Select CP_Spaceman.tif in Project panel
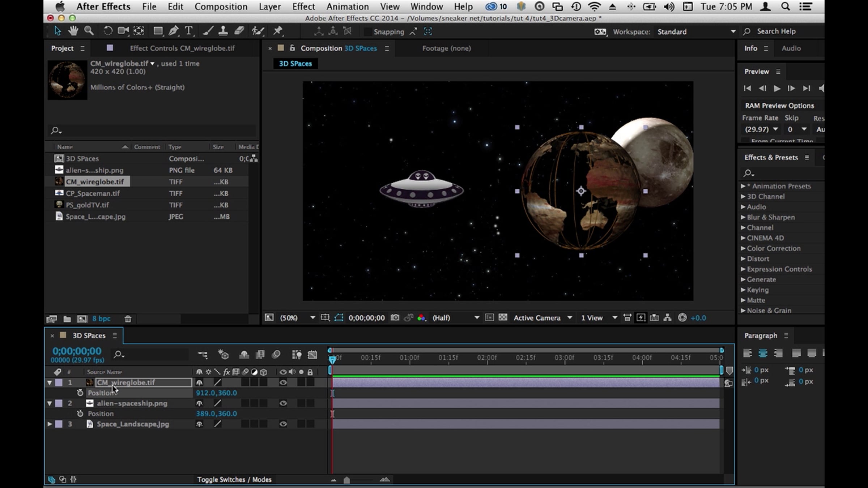This screenshot has width=868, height=488. [x=93, y=193]
